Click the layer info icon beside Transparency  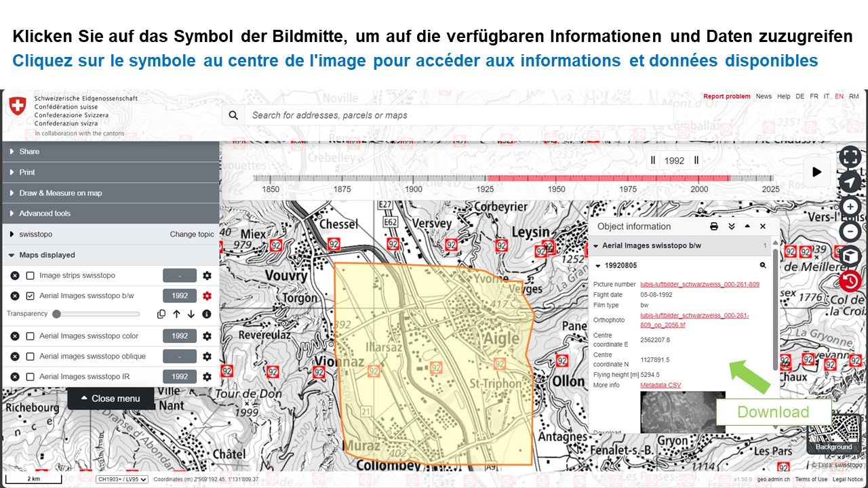click(x=207, y=314)
